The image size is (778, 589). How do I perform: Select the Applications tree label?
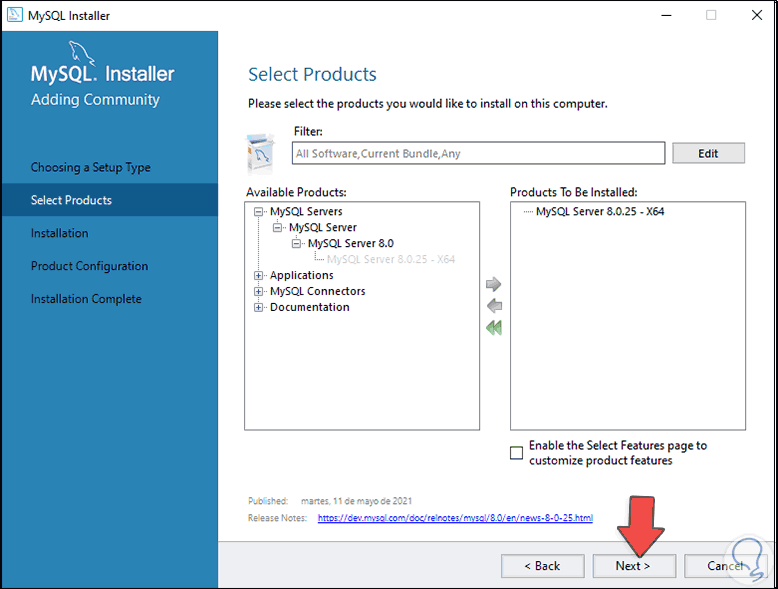click(x=302, y=275)
